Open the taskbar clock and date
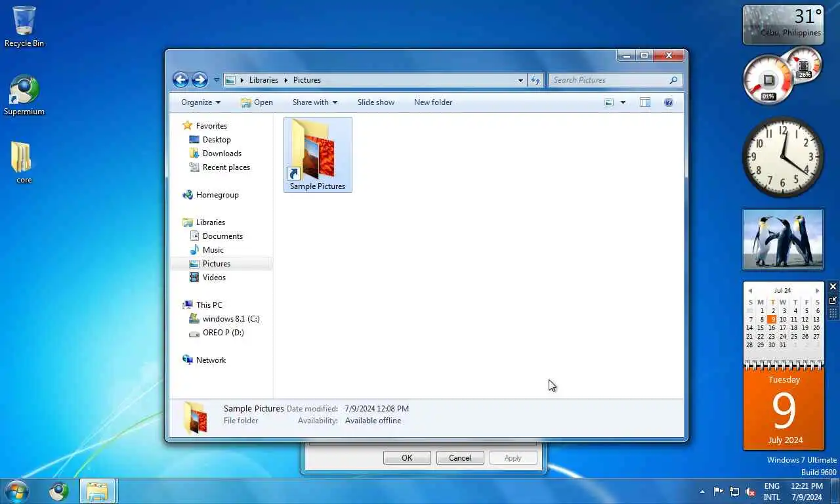The width and height of the screenshot is (840, 504). pyautogui.click(x=807, y=492)
